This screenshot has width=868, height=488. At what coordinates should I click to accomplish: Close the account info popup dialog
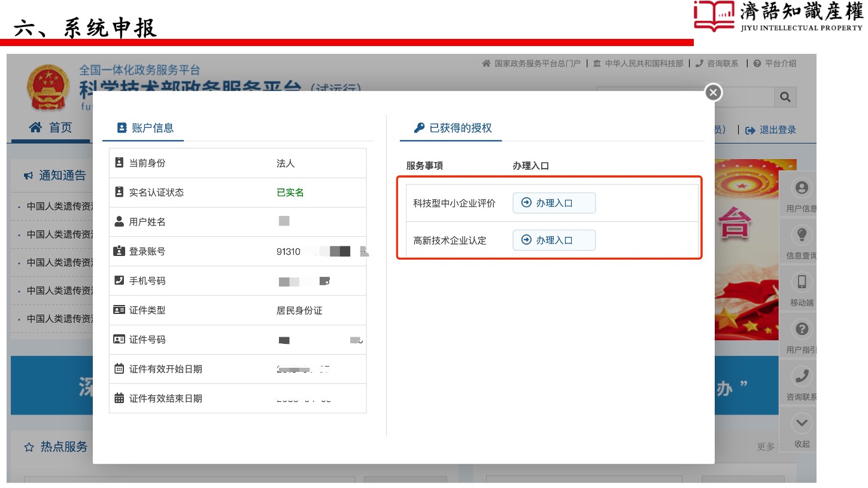pyautogui.click(x=712, y=93)
